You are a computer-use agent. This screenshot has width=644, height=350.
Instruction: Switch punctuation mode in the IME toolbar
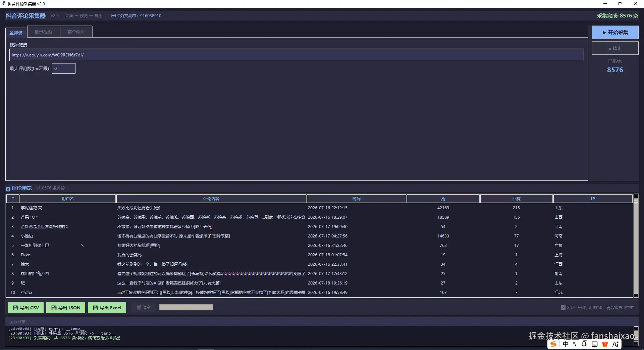[575, 344]
